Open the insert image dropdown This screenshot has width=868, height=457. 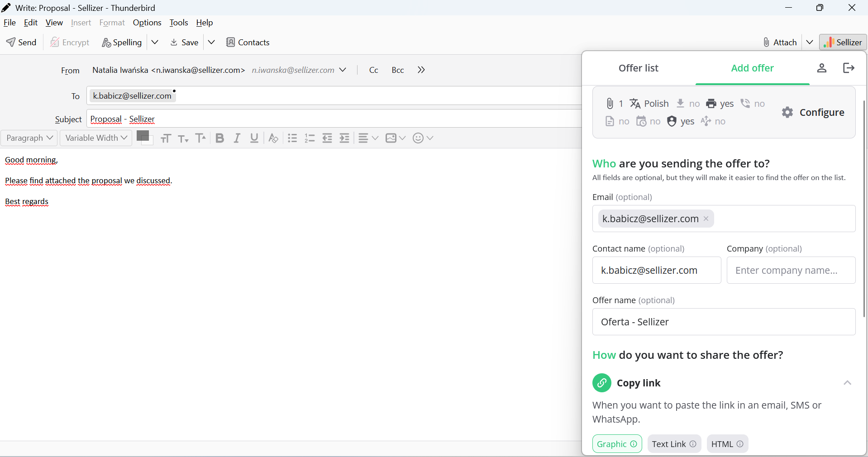click(x=396, y=138)
